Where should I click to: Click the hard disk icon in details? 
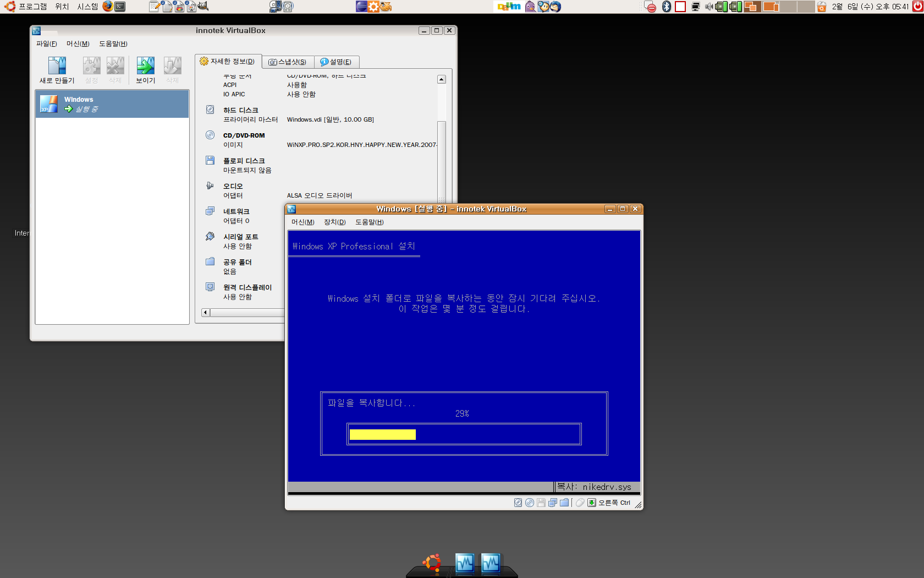tap(210, 110)
